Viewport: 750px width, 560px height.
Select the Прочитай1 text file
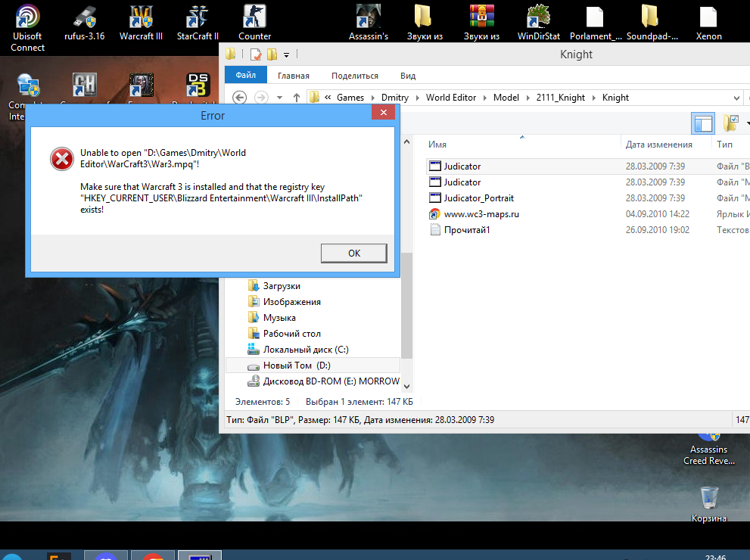(x=467, y=230)
